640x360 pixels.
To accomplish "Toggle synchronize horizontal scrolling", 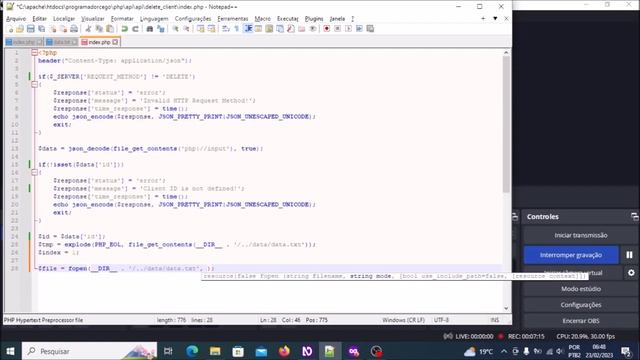I will (211, 29).
